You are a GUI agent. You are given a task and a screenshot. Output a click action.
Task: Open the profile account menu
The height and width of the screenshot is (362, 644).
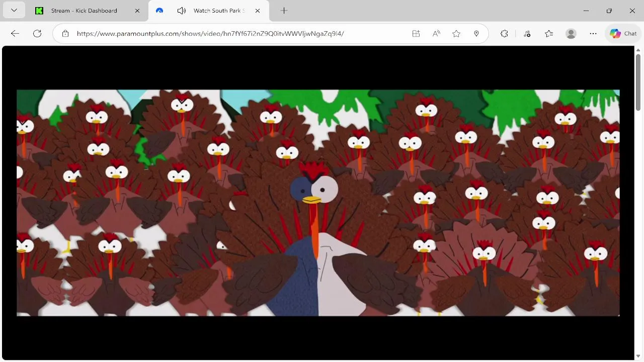(571, 34)
